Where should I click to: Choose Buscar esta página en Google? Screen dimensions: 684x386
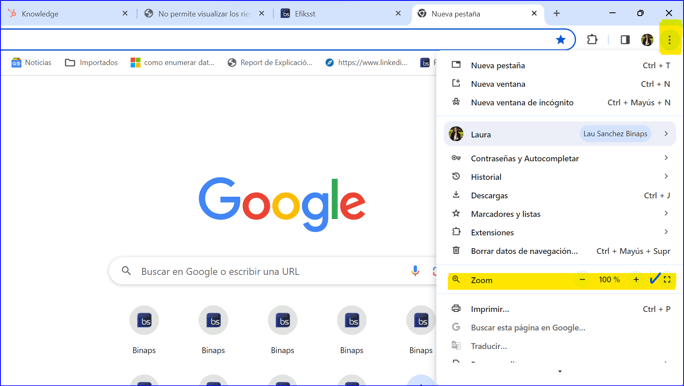click(x=560, y=328)
